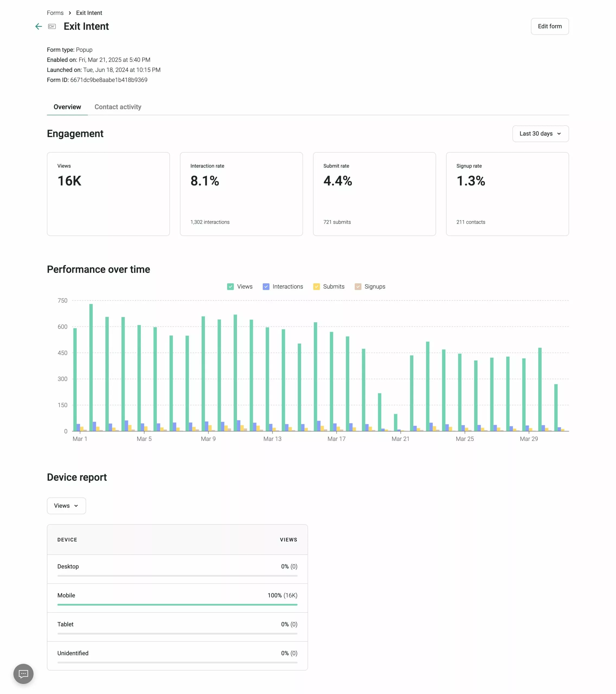Open the Views metric dropdown in Device report
This screenshot has width=616, height=694.
coord(66,506)
